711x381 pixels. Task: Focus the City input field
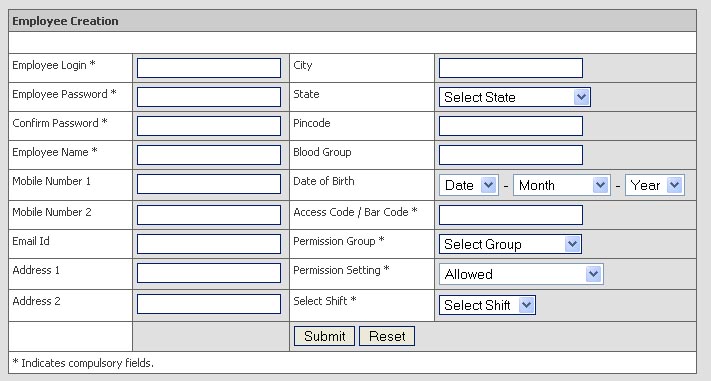point(511,68)
